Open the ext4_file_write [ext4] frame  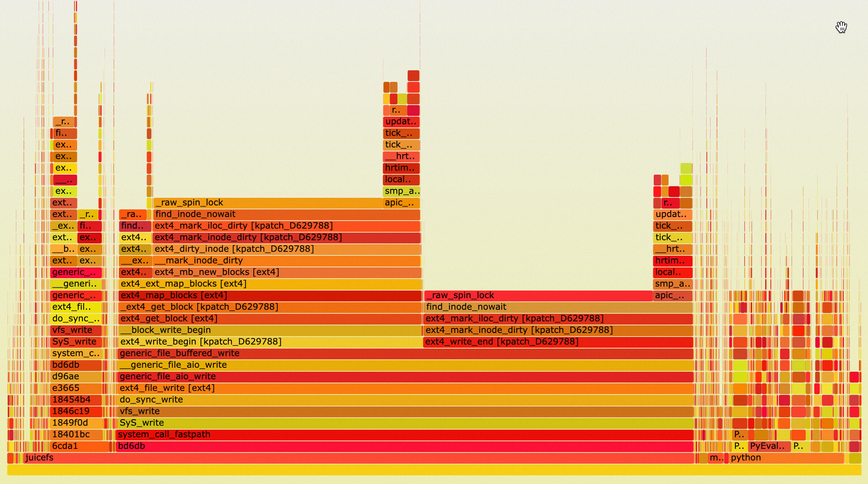coord(405,388)
